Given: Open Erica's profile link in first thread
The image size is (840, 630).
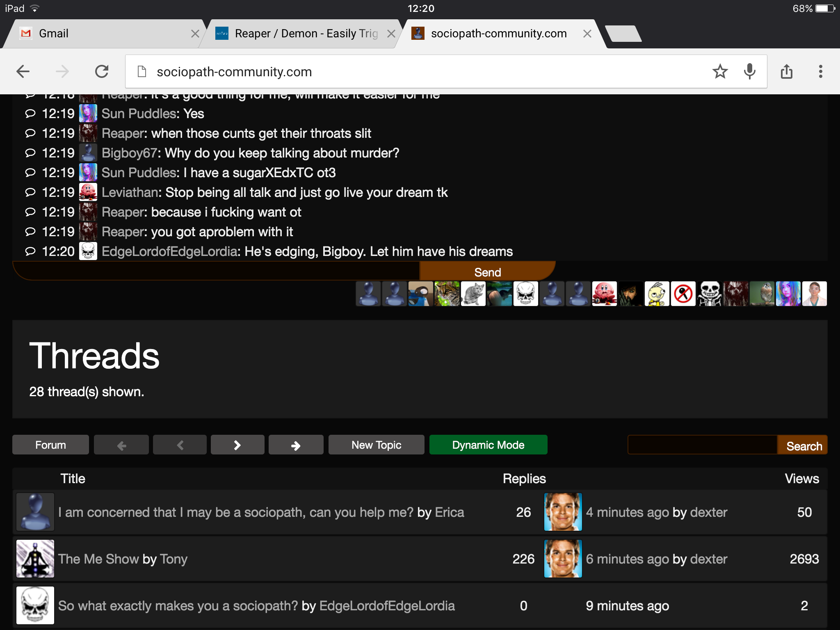Looking at the screenshot, I should (x=450, y=512).
